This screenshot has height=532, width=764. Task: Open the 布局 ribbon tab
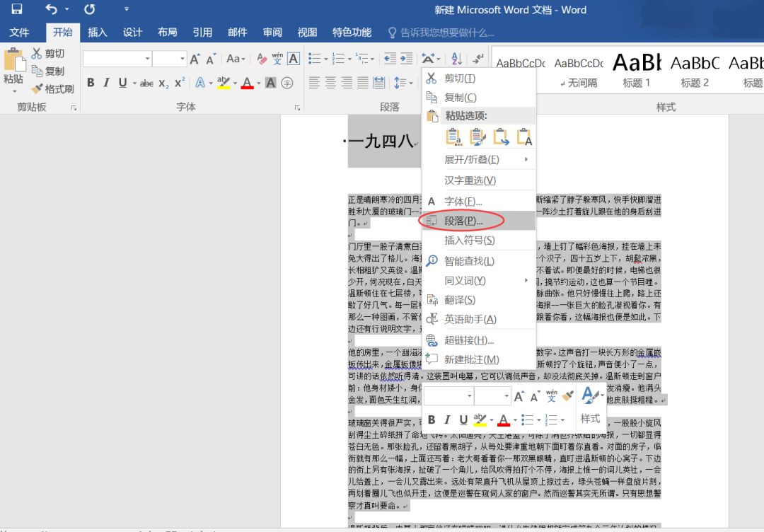coord(167,32)
